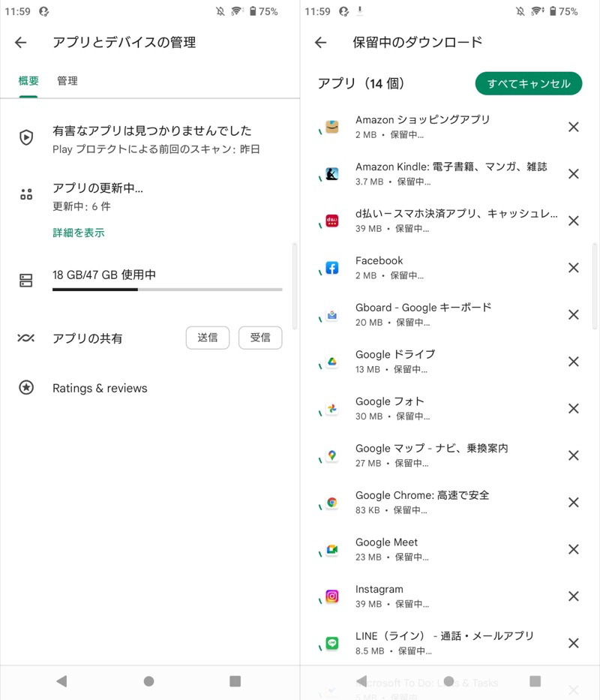Tap the storage icon beside 18 GB/47 GB
The height and width of the screenshot is (700, 600).
26,281
